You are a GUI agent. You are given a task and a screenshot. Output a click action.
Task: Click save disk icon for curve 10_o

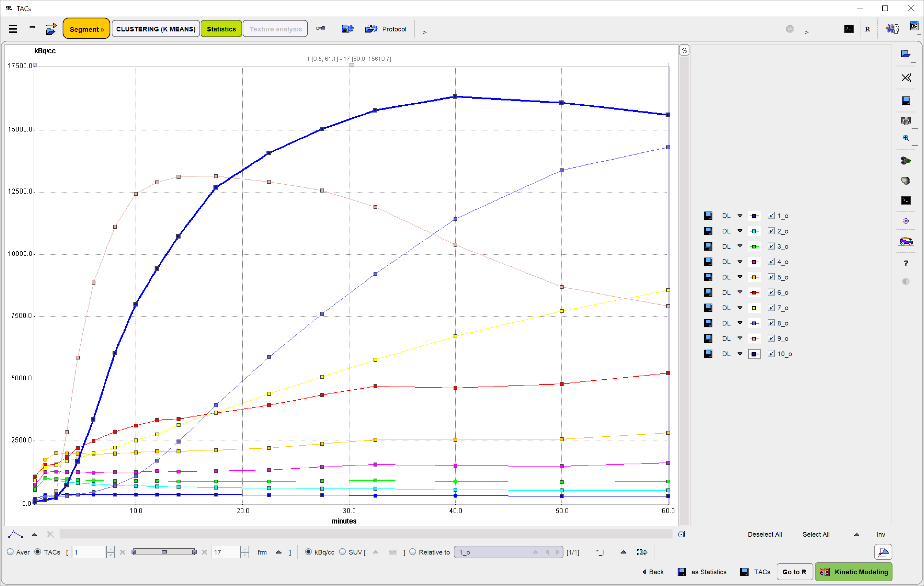coord(708,354)
